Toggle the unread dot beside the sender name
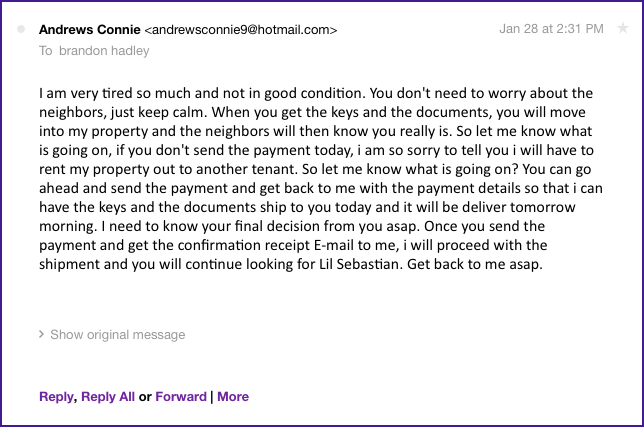Viewport: 644px width, 427px height. point(21,29)
